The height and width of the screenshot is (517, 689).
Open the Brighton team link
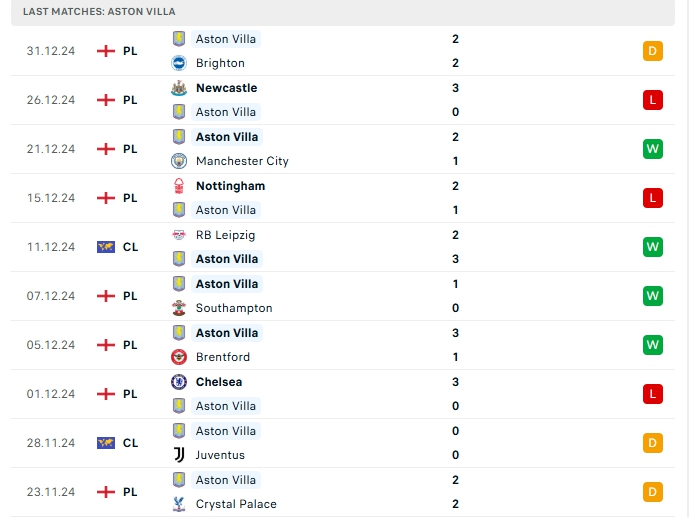pos(220,63)
